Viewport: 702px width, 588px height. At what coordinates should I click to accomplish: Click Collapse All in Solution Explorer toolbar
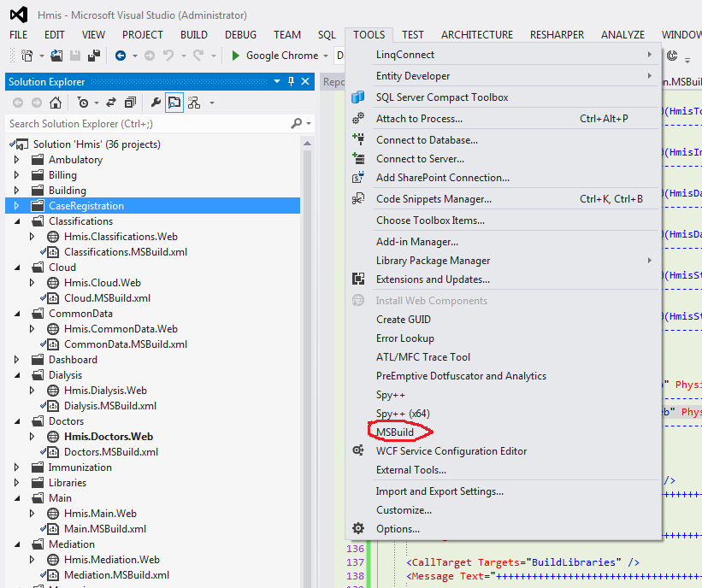pos(130,103)
